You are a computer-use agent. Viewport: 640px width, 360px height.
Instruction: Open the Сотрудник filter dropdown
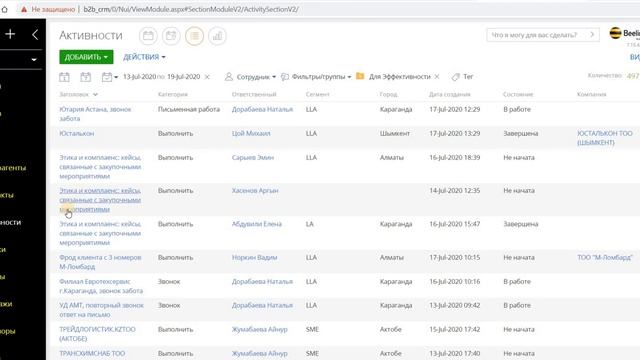(x=256, y=77)
